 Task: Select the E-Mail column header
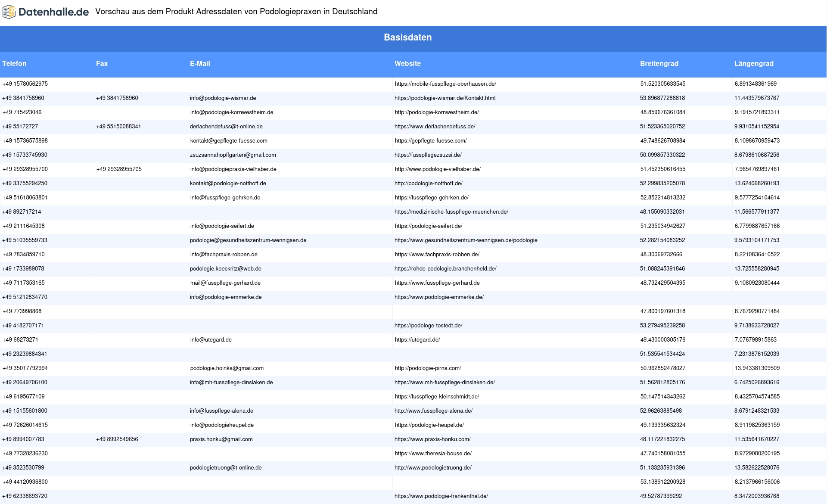(200, 63)
